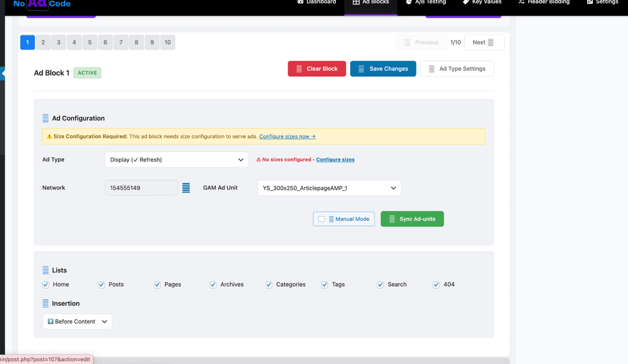Click inside the Network number field

[141, 187]
